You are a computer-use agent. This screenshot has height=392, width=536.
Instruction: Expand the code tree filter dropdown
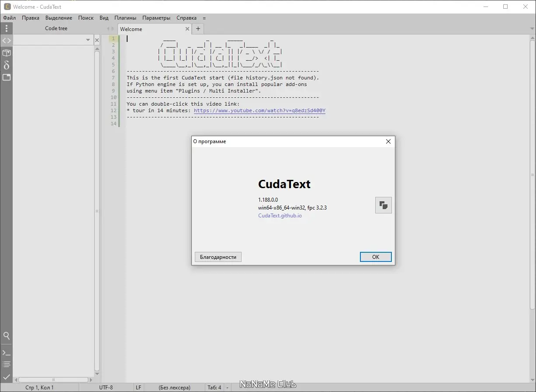coord(88,40)
